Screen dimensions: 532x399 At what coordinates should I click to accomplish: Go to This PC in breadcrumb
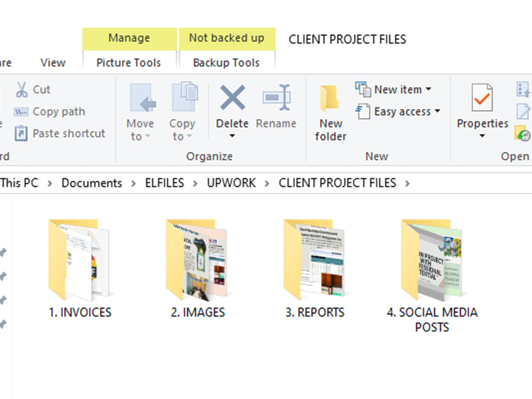tap(19, 183)
